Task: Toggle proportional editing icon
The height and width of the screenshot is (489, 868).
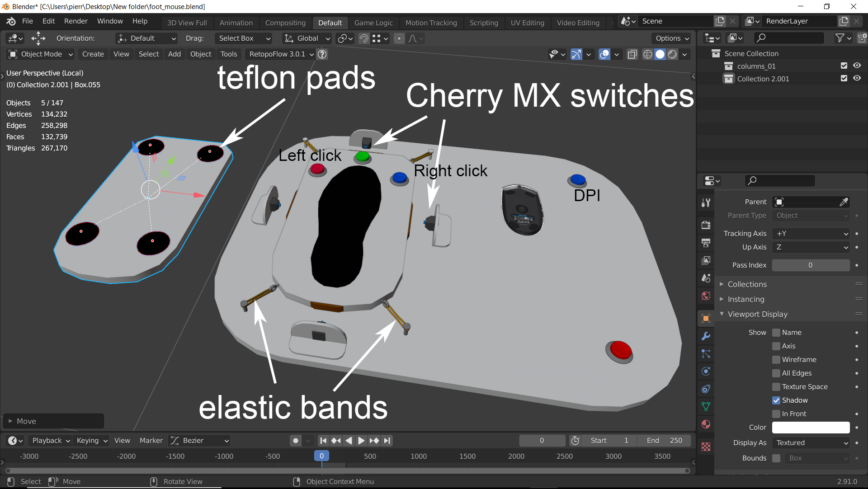Action: pyautogui.click(x=399, y=38)
